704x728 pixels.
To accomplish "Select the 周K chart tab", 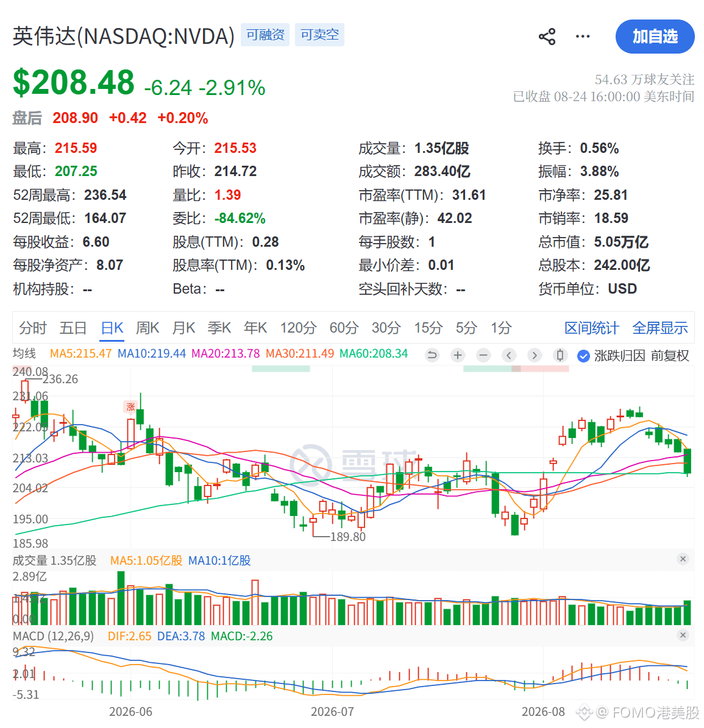I will (x=148, y=328).
